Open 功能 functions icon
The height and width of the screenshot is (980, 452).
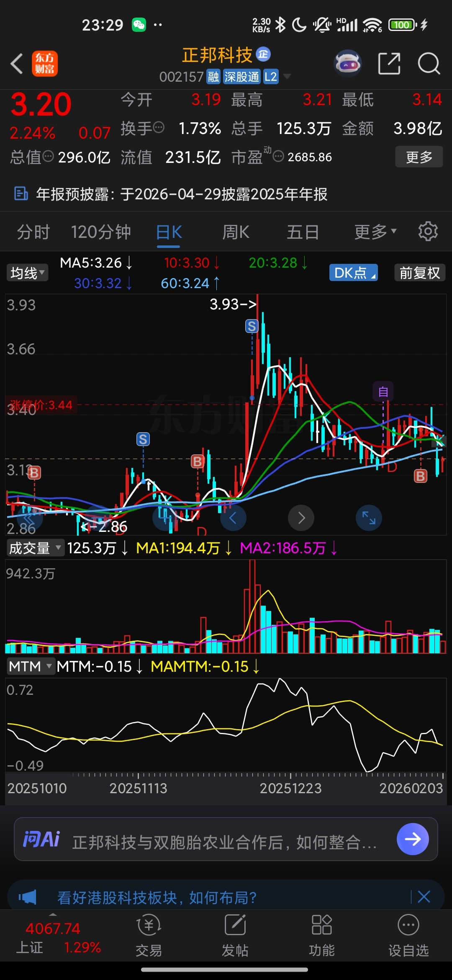point(322,936)
